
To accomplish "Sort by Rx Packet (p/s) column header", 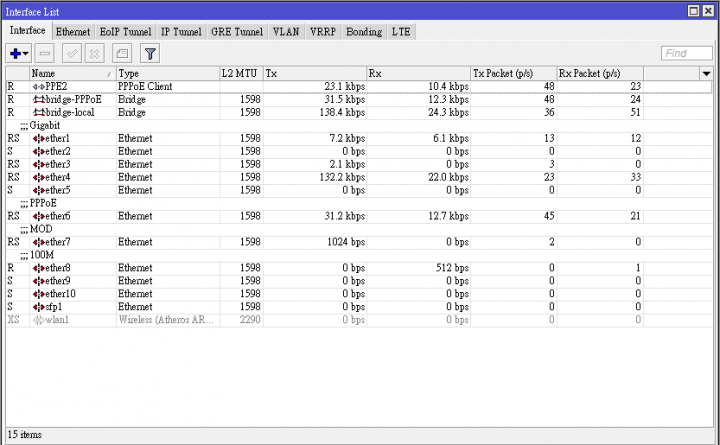I will pos(600,73).
